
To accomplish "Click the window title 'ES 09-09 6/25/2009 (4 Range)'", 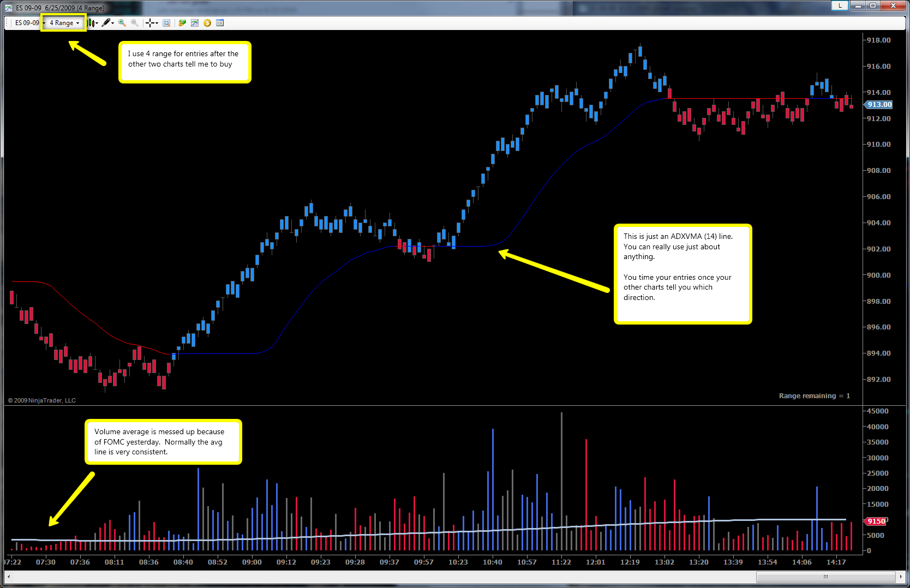I will click(x=60, y=8).
